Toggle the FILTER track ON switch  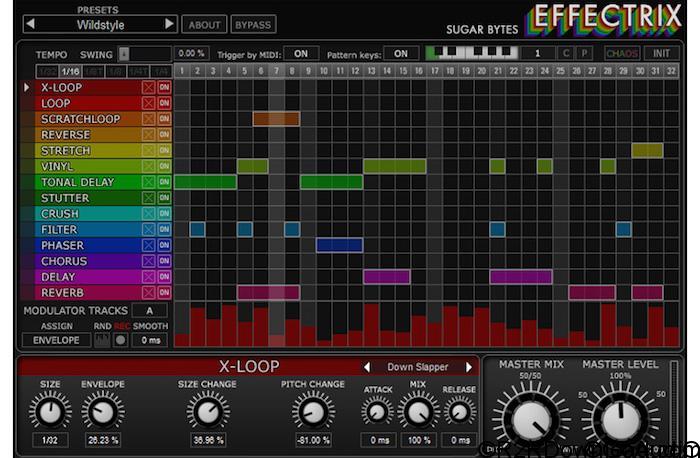click(164, 229)
